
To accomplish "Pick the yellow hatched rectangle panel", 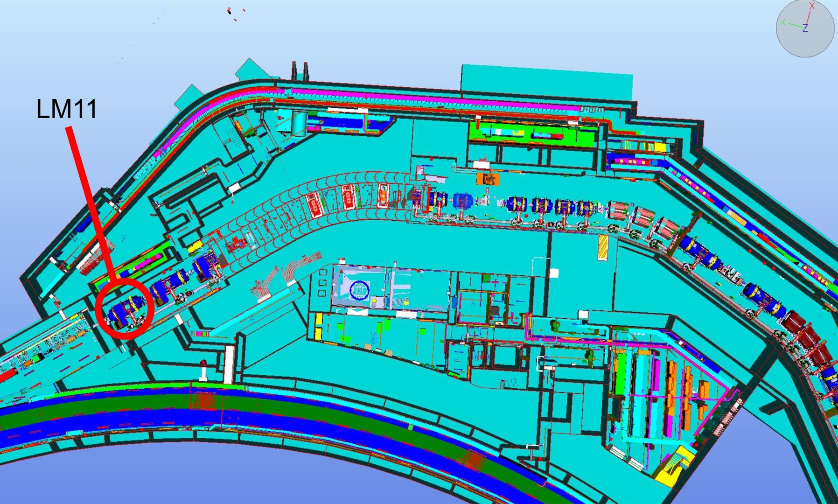I will (603, 248).
